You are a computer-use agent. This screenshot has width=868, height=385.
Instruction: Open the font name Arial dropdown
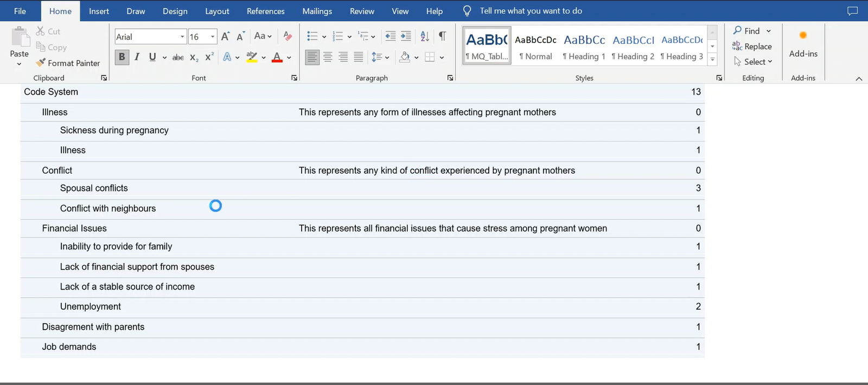pos(182,37)
